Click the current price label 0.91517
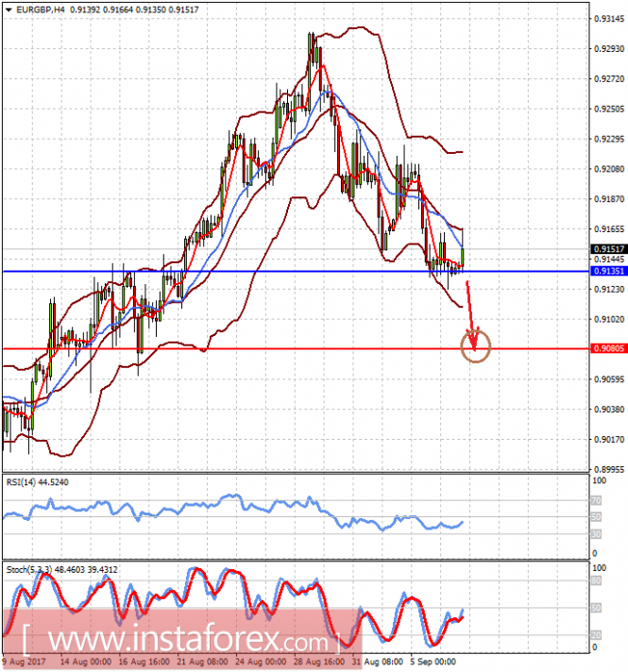 coord(609,249)
